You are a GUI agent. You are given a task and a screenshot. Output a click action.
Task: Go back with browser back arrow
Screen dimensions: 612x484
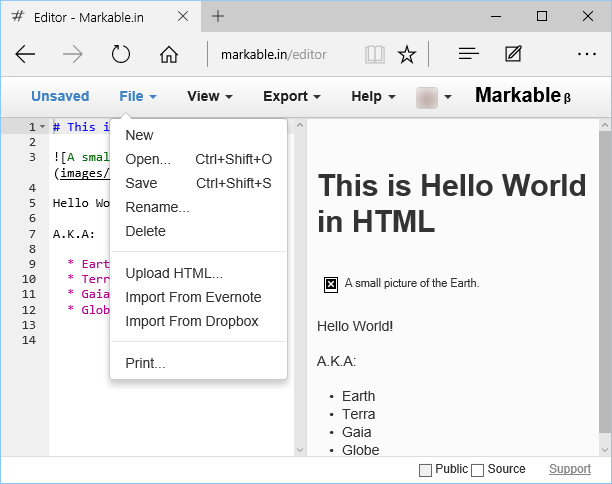click(25, 54)
